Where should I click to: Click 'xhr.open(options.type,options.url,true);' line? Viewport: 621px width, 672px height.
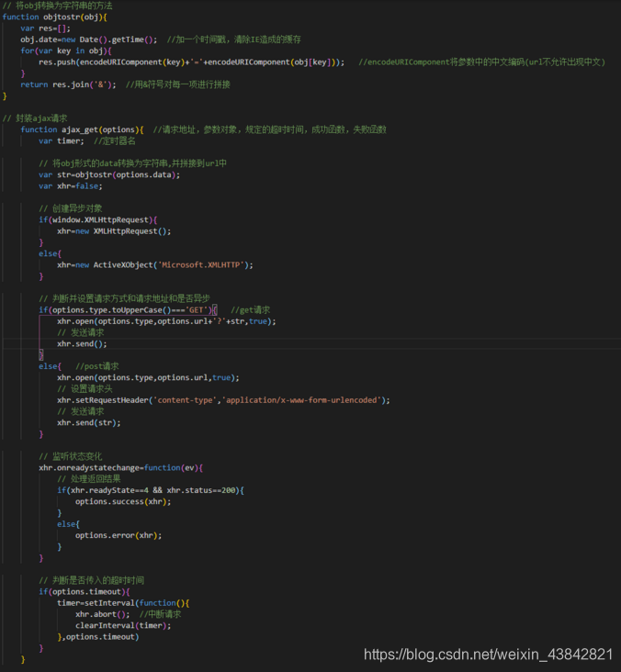coord(149,377)
